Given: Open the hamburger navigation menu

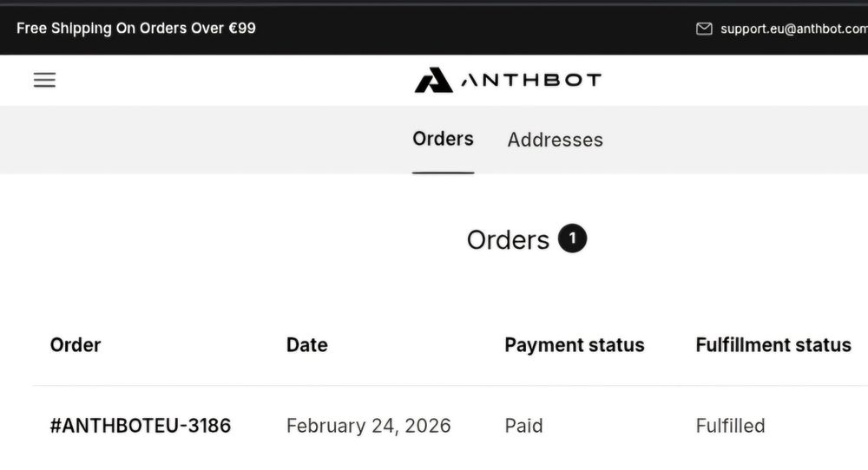Looking at the screenshot, I should 44,81.
